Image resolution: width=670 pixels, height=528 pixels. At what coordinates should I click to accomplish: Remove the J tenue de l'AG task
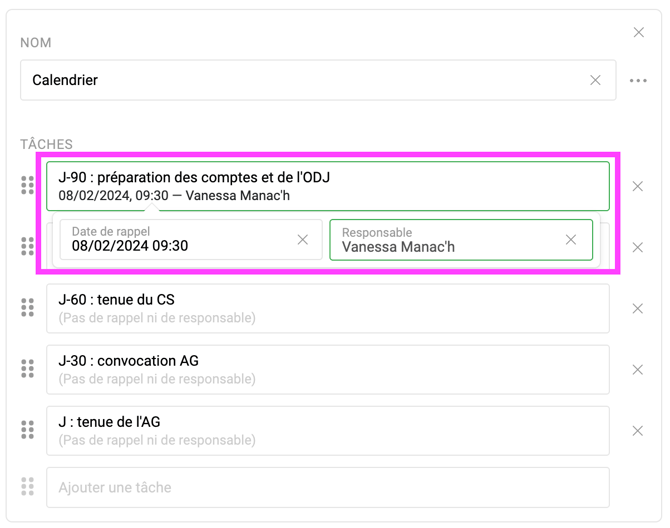638,431
